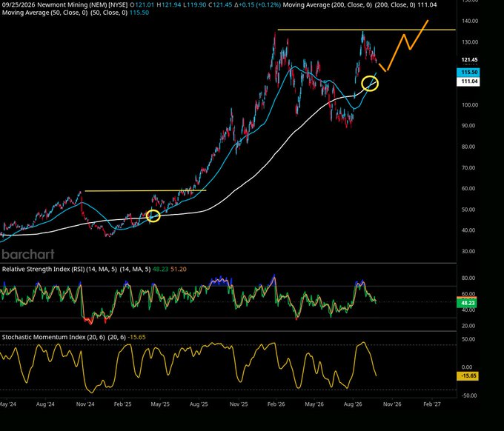Select the Stochastic Momentum Index indicator title
The width and height of the screenshot is (504, 431).
53,337
